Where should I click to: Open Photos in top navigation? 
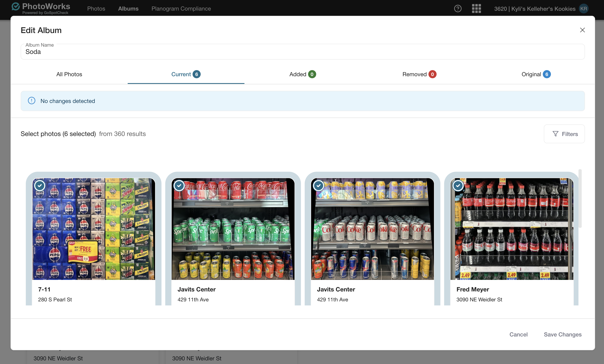[96, 9]
